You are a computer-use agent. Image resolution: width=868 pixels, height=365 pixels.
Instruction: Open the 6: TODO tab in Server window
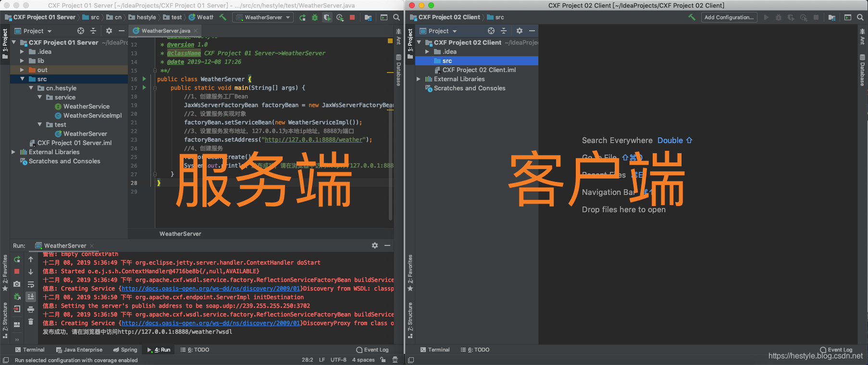pyautogui.click(x=195, y=350)
